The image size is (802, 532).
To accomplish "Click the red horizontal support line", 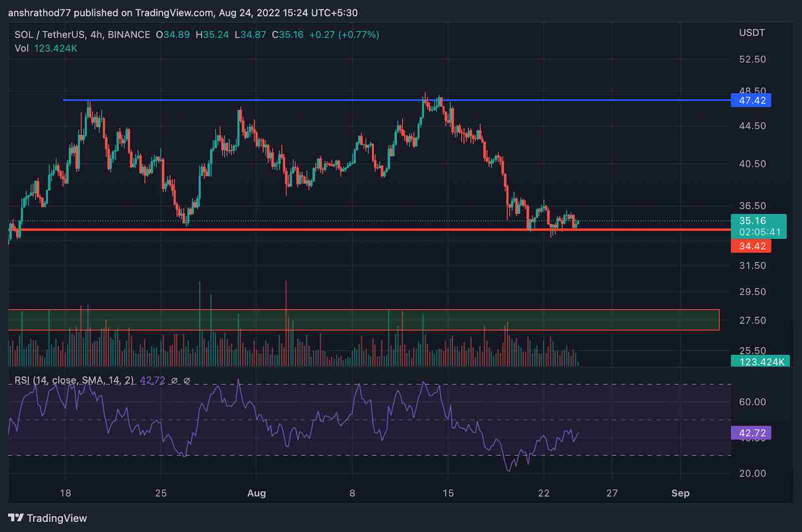I will 369,229.
